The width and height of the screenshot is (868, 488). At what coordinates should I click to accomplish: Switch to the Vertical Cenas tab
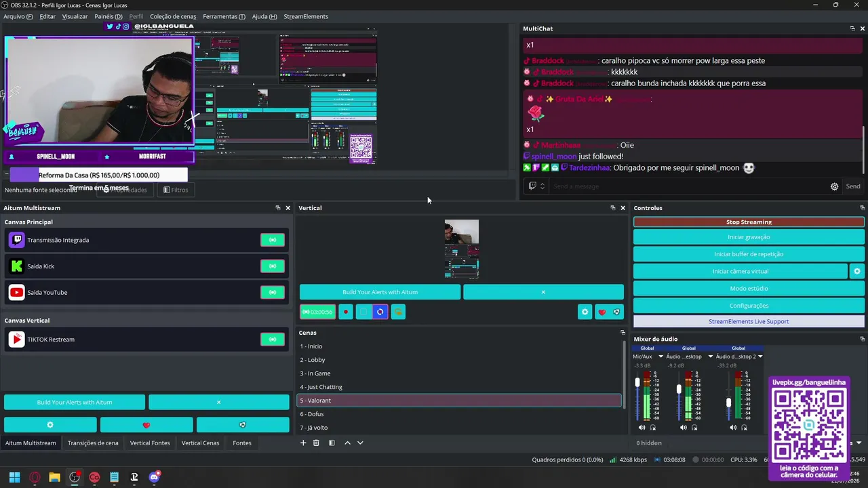point(200,443)
